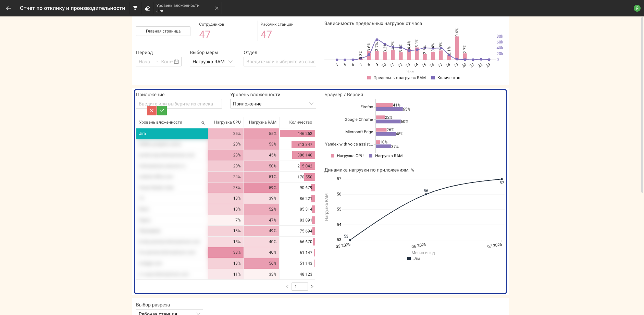Expand the Уровень вложенности dropdown
644x315 pixels.
pyautogui.click(x=273, y=104)
